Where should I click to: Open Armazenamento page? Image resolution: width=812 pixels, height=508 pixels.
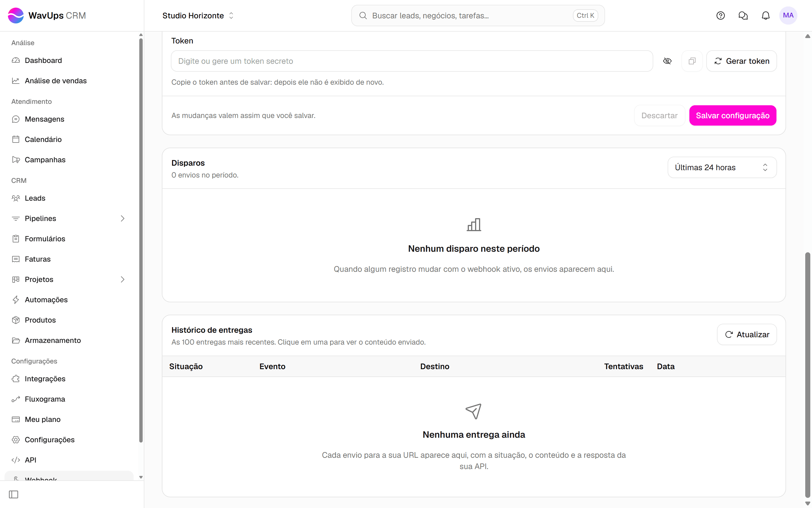[x=69, y=340]
